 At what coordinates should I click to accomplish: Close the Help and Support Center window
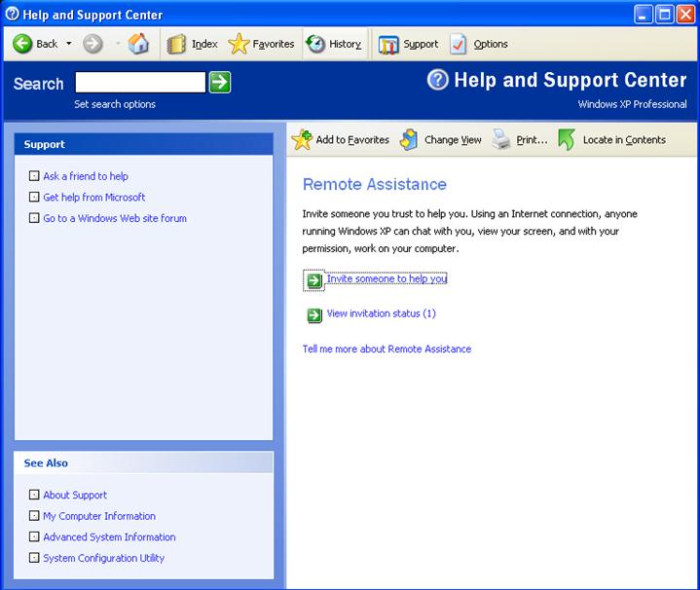click(x=685, y=15)
